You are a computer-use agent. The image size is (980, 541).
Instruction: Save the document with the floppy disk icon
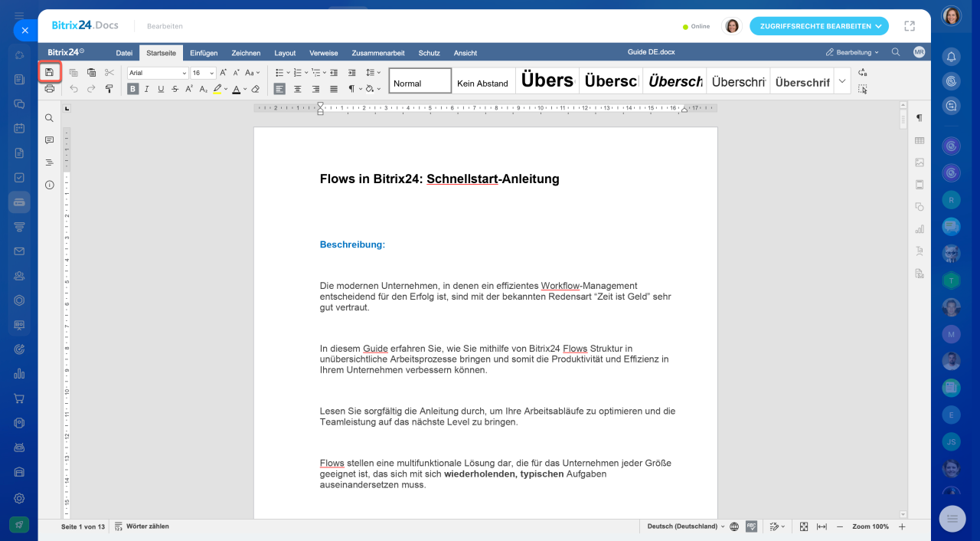(x=49, y=72)
